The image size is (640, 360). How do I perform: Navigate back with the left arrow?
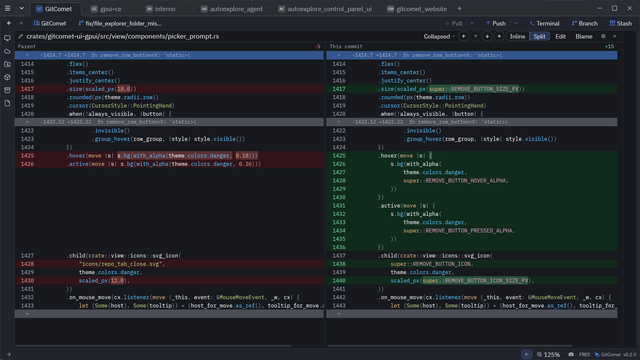(9, 23)
